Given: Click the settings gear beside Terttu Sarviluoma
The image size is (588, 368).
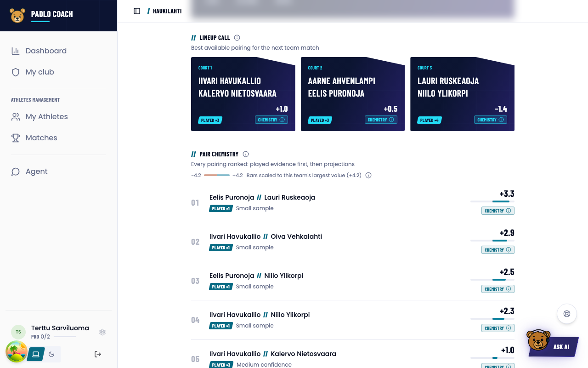Looking at the screenshot, I should click(102, 332).
